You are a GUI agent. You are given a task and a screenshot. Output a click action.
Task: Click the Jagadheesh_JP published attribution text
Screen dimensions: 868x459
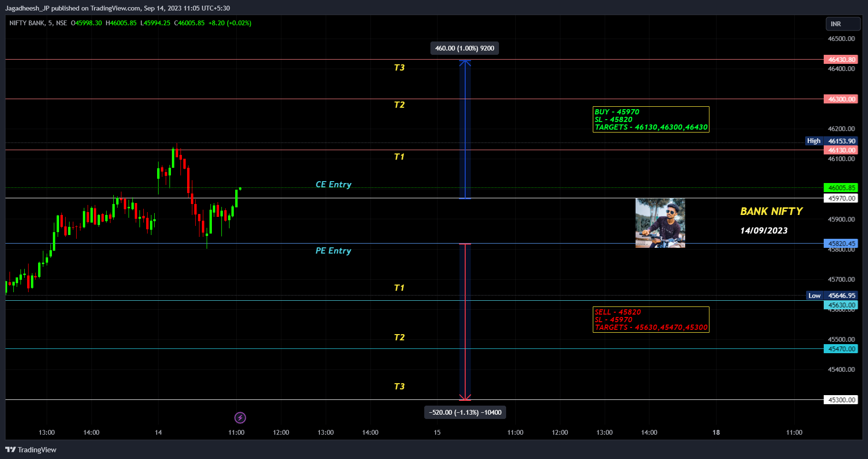118,8
